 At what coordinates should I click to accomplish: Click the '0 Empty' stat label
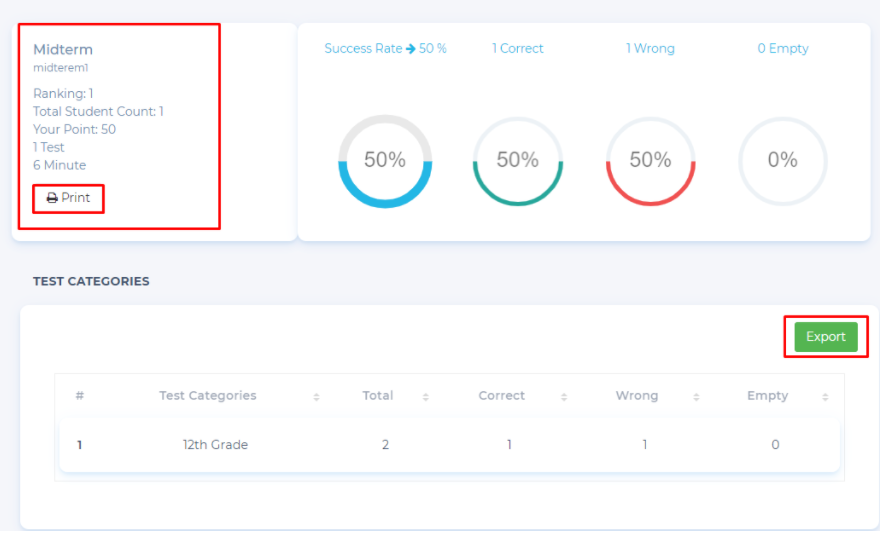782,49
